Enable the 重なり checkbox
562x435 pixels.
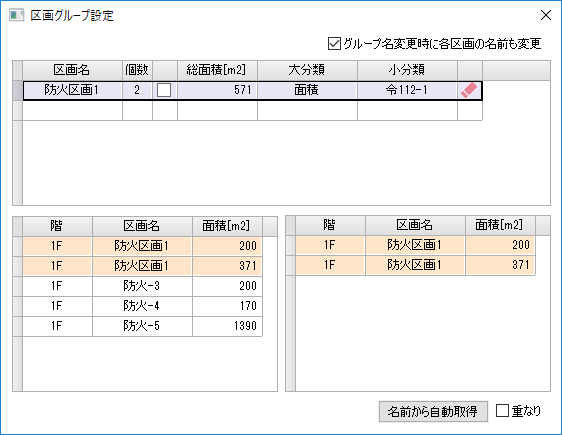(x=502, y=411)
